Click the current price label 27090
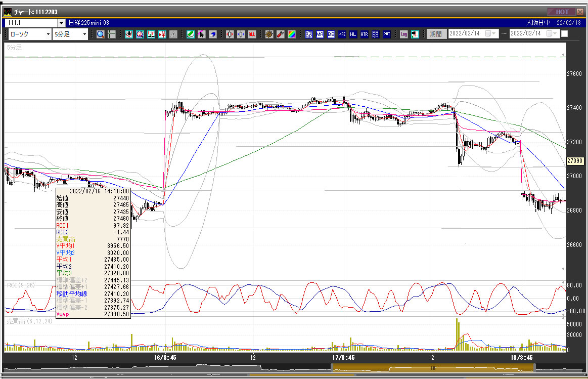Viewport: 588px width, 379px height. click(x=574, y=161)
